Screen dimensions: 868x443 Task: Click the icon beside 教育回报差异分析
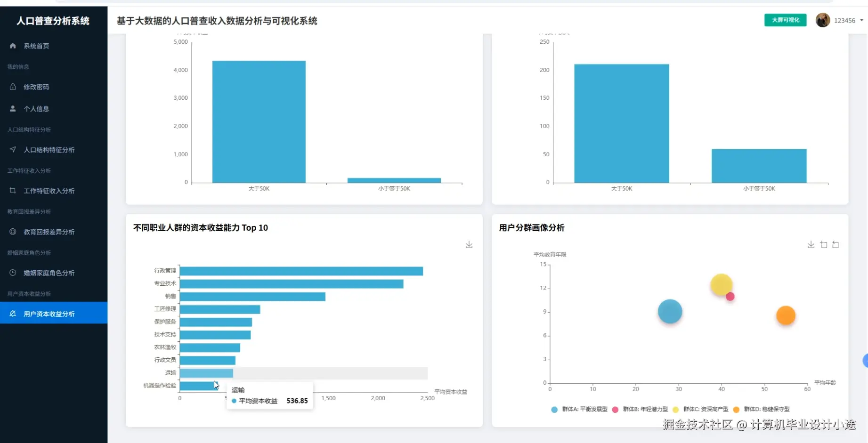13,232
